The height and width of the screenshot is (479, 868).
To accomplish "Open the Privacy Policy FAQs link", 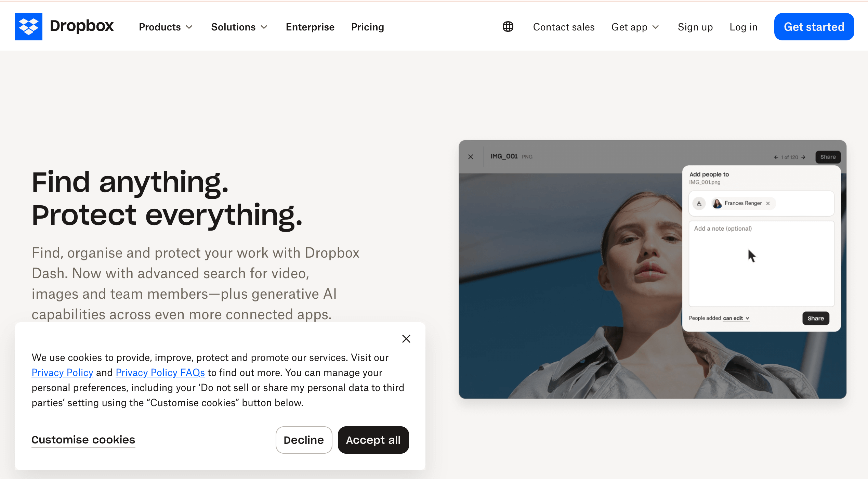I will click(160, 373).
